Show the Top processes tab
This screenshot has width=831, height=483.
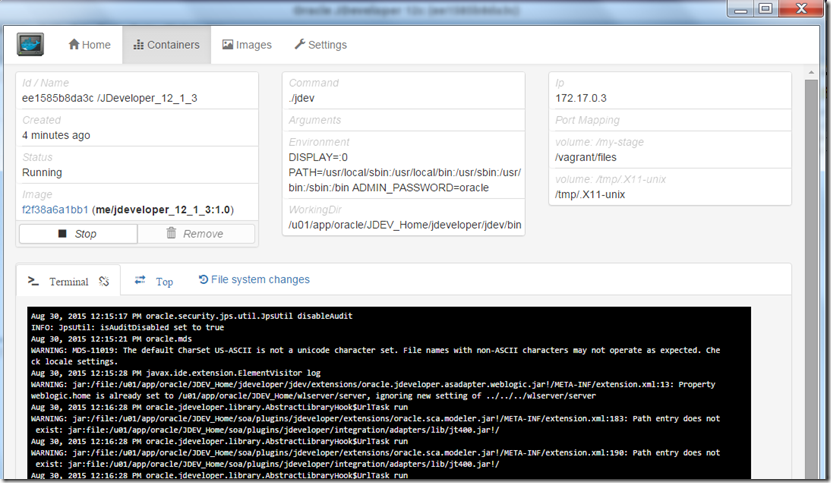point(154,282)
